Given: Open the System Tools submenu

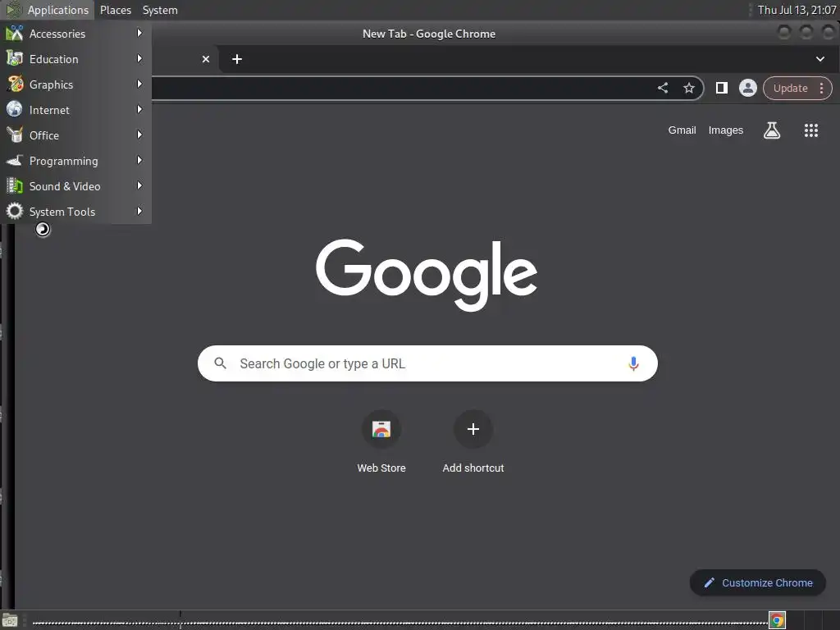Looking at the screenshot, I should pos(75,212).
